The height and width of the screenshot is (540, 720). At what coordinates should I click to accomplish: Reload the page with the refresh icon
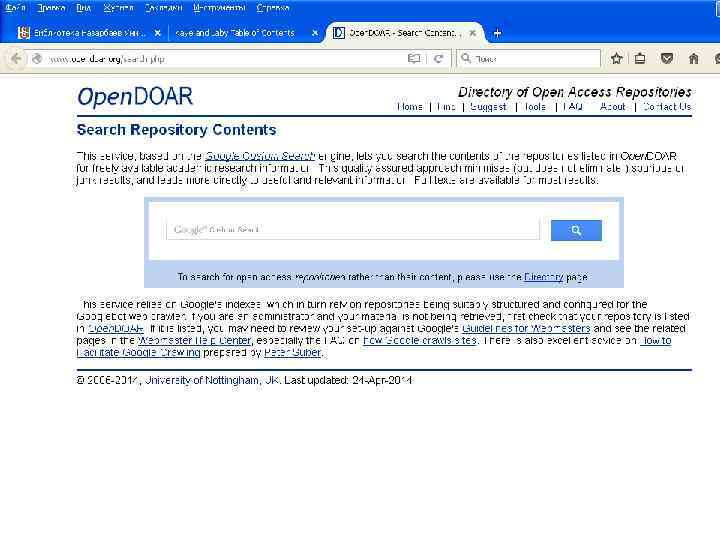[439, 58]
